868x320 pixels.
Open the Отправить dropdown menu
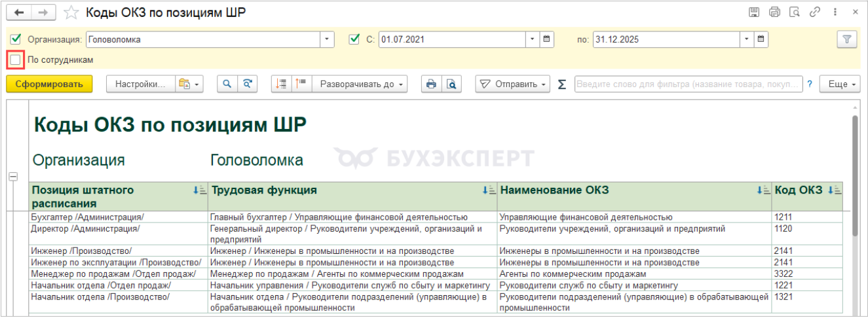[x=512, y=84]
